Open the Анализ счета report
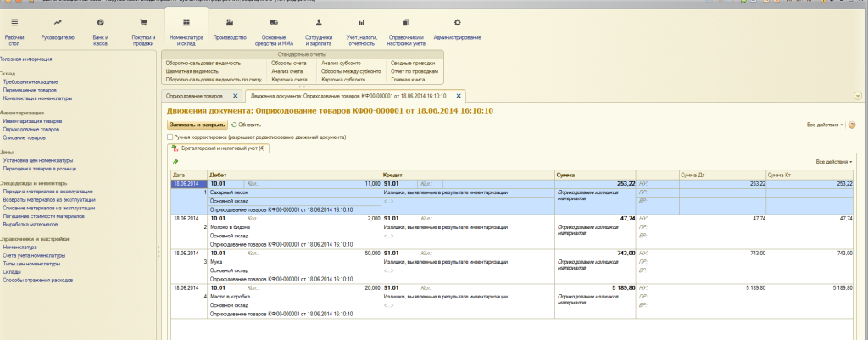 (x=286, y=71)
